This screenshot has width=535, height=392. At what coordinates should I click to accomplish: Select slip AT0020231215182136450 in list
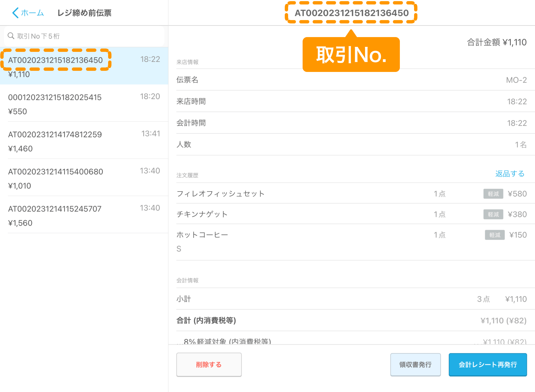point(56,60)
